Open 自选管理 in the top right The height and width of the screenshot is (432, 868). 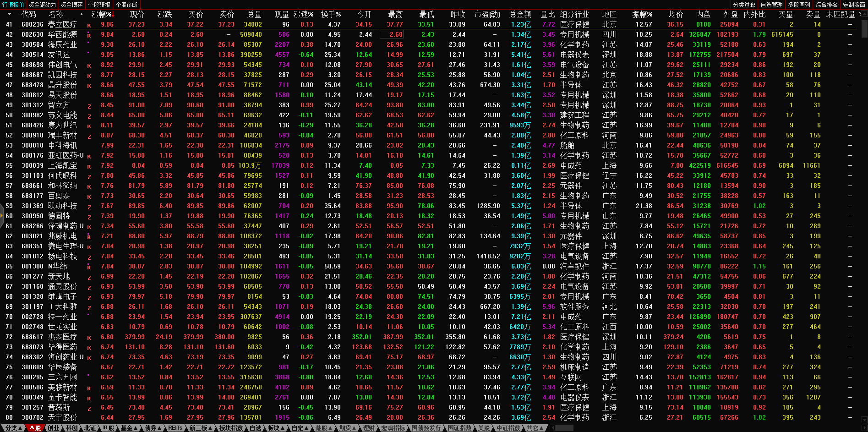pos(771,5)
